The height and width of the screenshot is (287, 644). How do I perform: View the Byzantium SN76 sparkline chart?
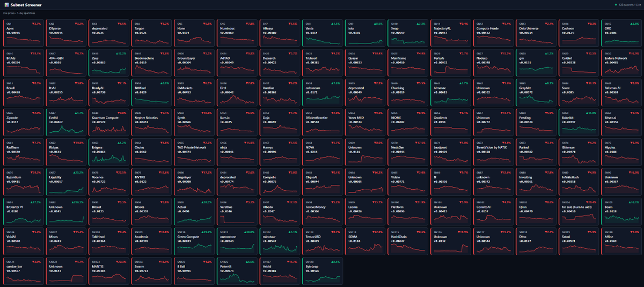(23, 190)
